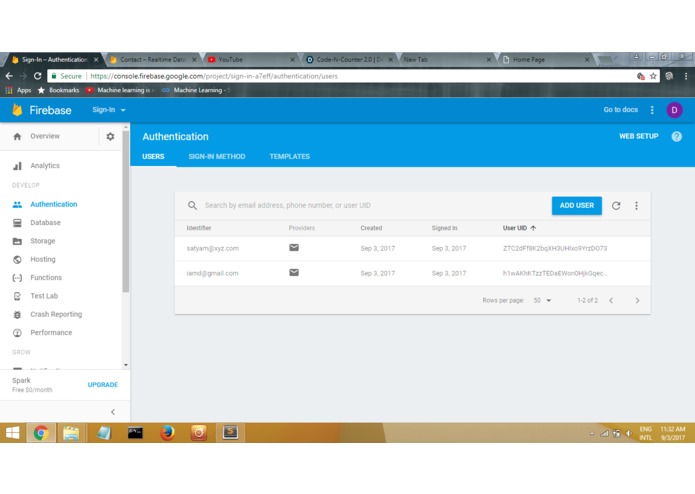This screenshot has height=494, width=695.
Task: Open the Firebase header overflow menu
Action: pos(652,110)
